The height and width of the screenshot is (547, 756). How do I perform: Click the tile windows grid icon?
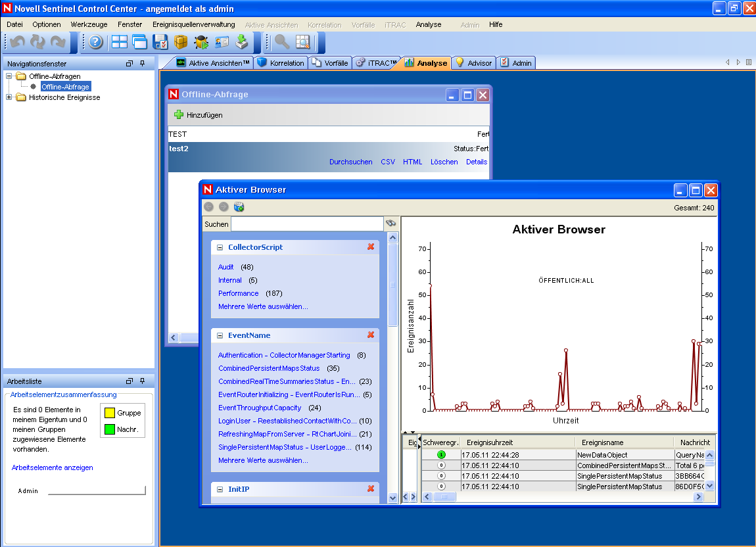click(119, 42)
